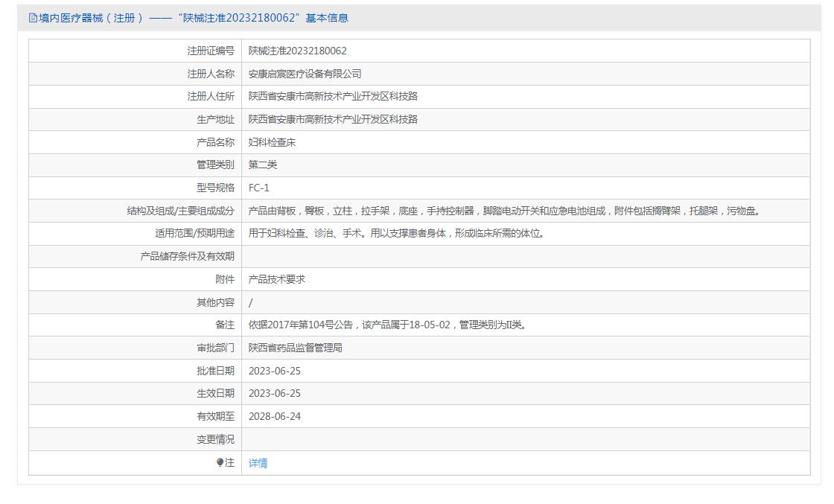The height and width of the screenshot is (504, 834).
Task: Select expiry date 2028-06-24
Action: pos(275,416)
